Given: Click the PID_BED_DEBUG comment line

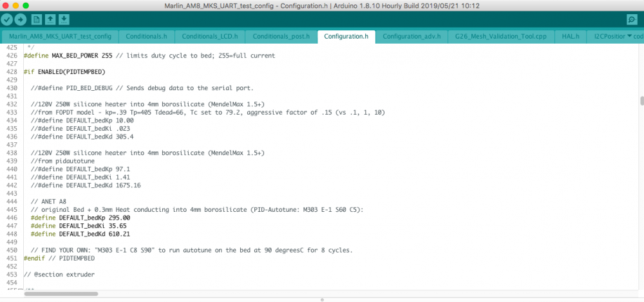Looking at the screenshot, I should click(x=142, y=88).
